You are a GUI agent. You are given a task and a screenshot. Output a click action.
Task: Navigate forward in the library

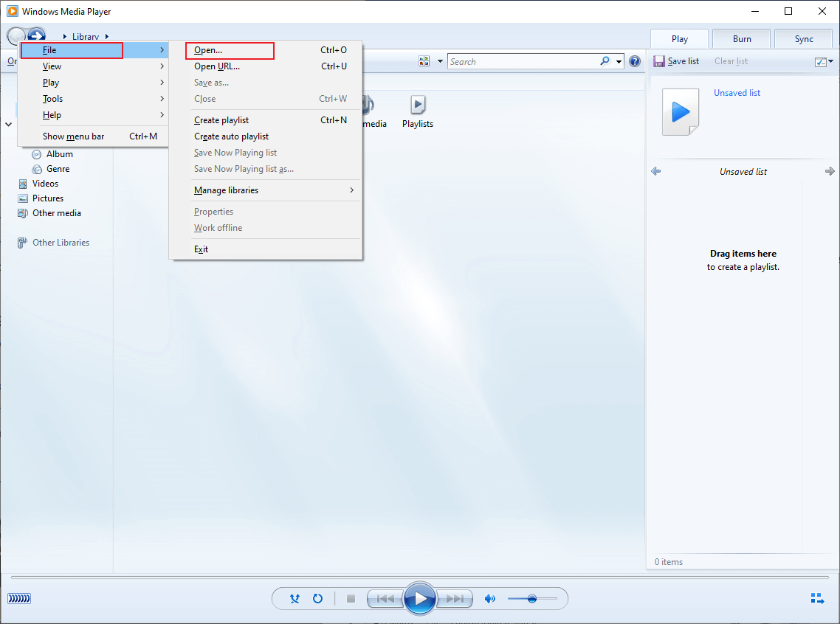click(35, 35)
